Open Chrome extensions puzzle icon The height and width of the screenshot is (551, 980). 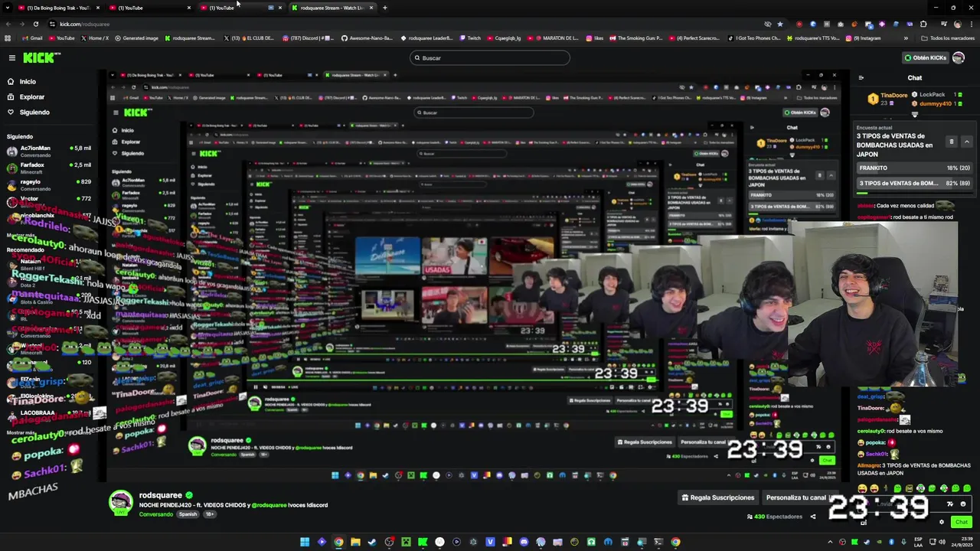tap(923, 24)
